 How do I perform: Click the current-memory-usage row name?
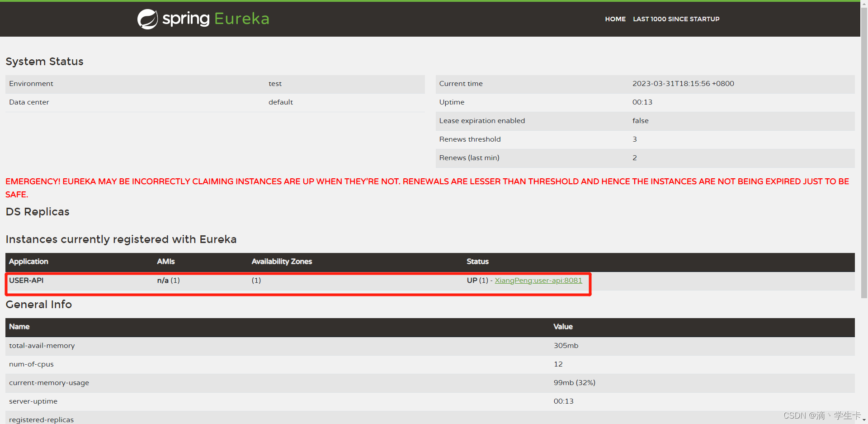49,383
